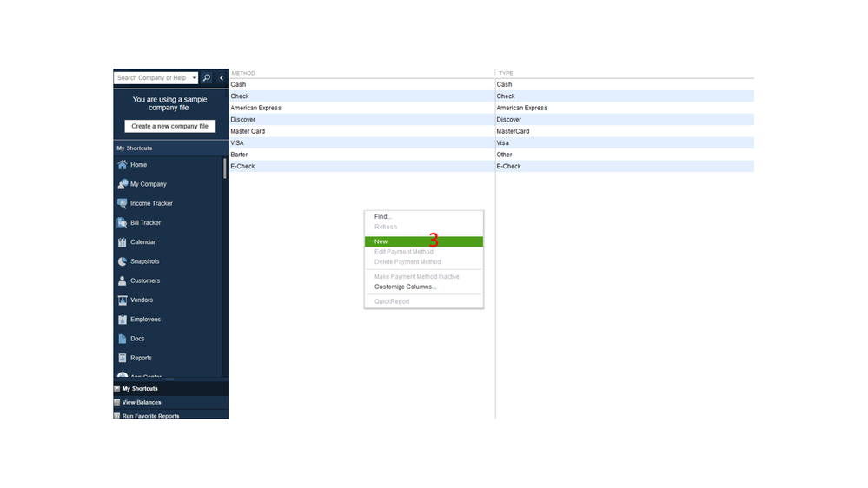868x488 pixels.
Task: Open the Vendors icon
Action: [123, 300]
